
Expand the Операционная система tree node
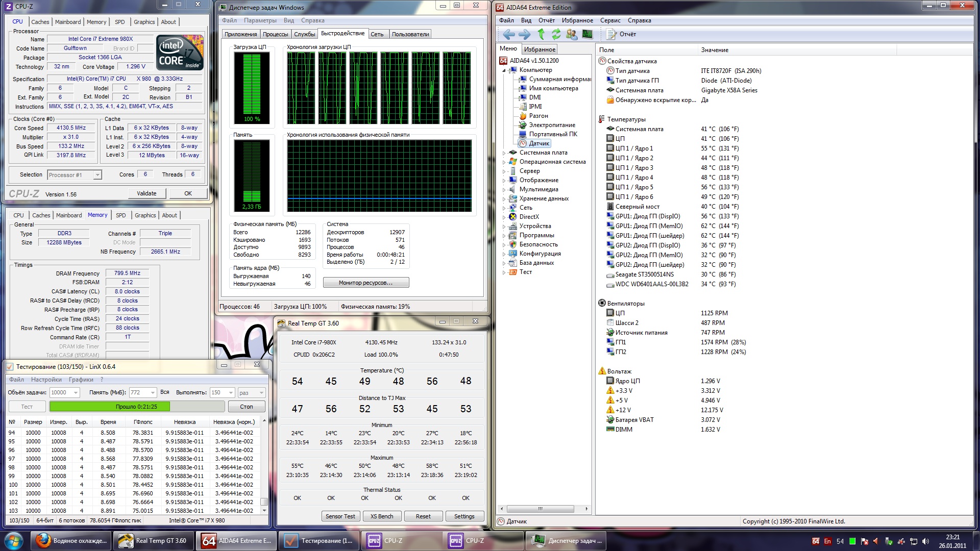point(504,162)
